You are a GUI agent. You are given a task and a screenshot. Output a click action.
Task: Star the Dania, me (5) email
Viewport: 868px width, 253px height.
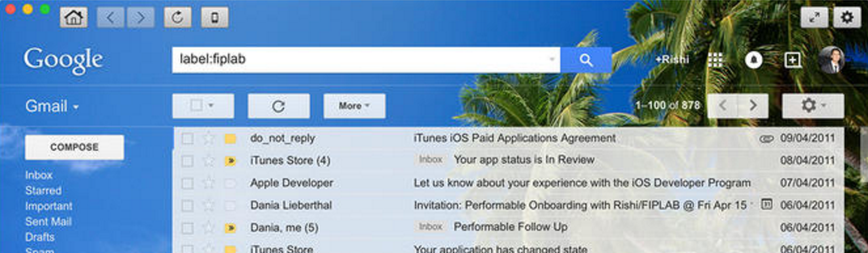[x=208, y=227]
